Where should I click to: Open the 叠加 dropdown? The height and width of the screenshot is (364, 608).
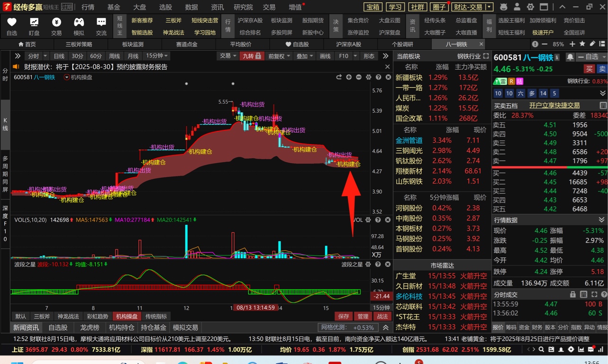(x=304, y=56)
